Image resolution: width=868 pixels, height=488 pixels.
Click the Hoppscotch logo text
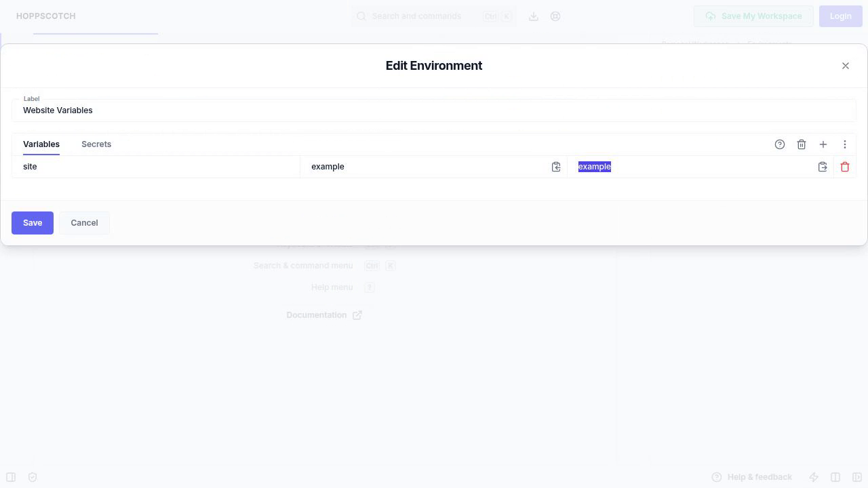coord(46,16)
